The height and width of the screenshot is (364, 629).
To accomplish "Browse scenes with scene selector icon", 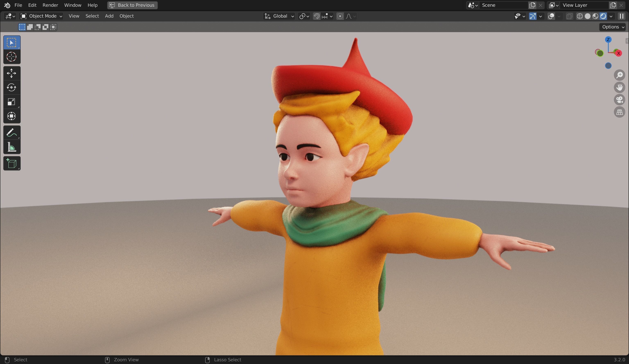I will click(x=473, y=5).
